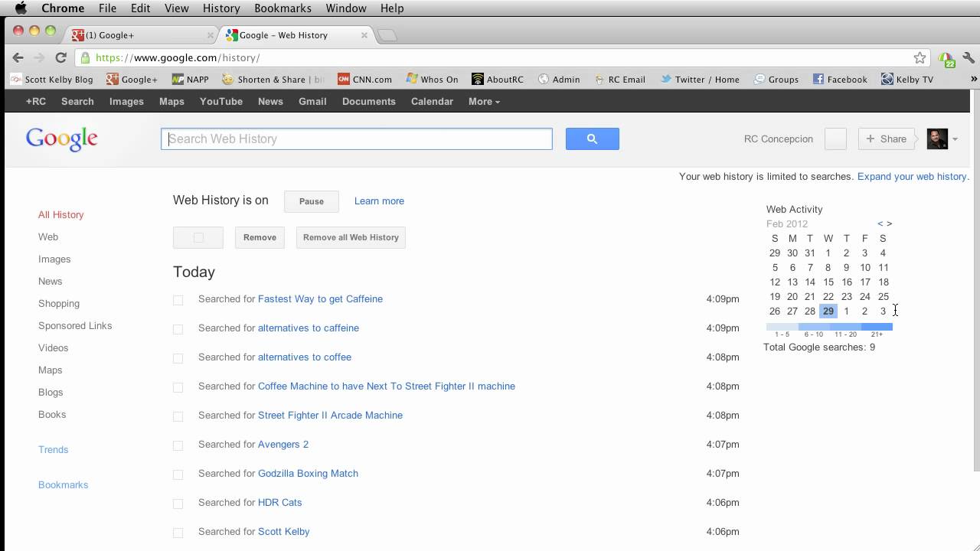The height and width of the screenshot is (551, 980).
Task: Open the Apple menu
Action: coord(21,8)
